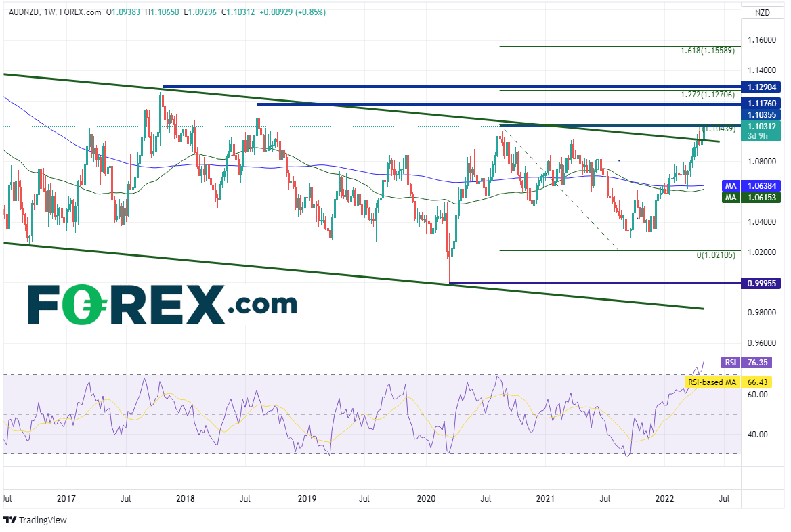
Task: Click the 2020 label on the time axis
Action: click(425, 499)
